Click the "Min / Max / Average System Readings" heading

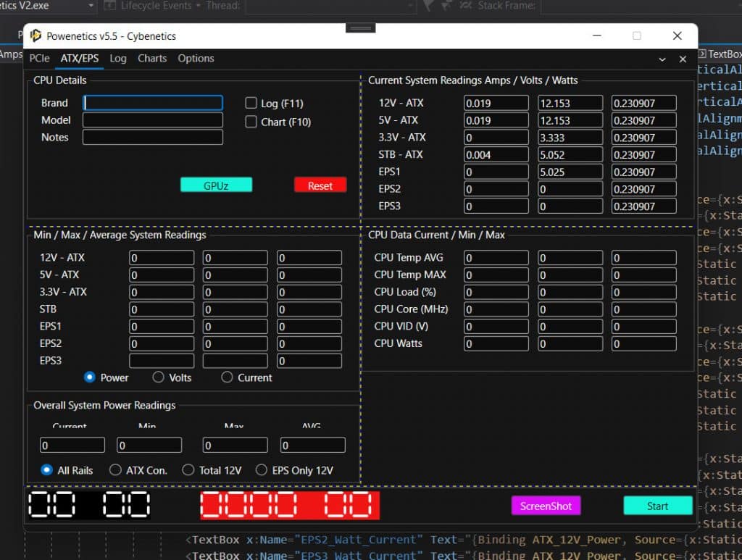[120, 235]
